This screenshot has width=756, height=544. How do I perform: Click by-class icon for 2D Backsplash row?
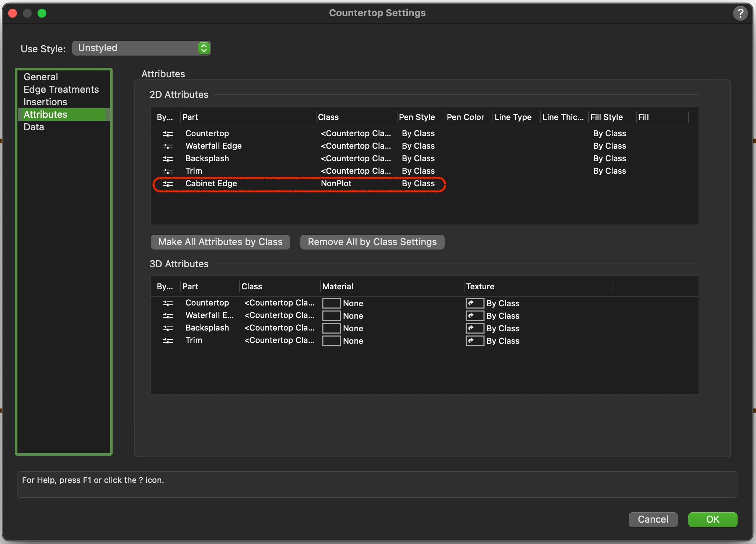pos(168,159)
